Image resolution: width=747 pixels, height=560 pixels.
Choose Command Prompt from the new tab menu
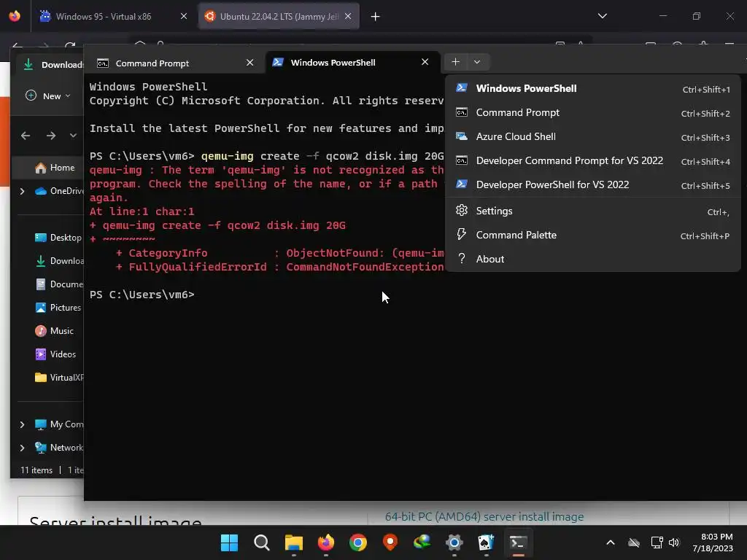(592, 113)
